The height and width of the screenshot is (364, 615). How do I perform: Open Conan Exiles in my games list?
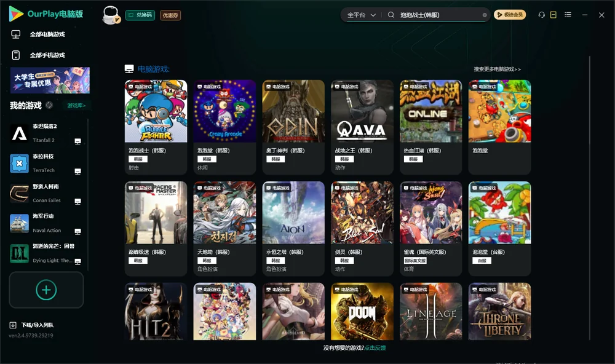(x=45, y=193)
